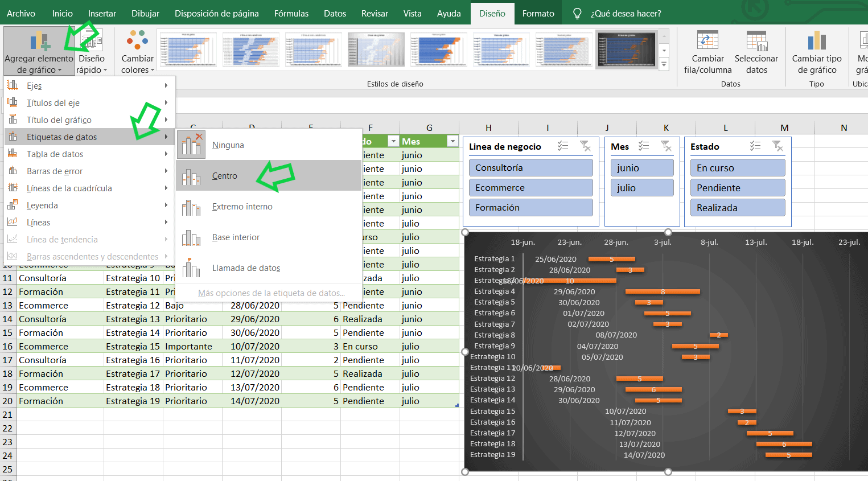Toggle the Consultoría slicer item
Image resolution: width=868 pixels, height=481 pixels.
[x=531, y=168]
